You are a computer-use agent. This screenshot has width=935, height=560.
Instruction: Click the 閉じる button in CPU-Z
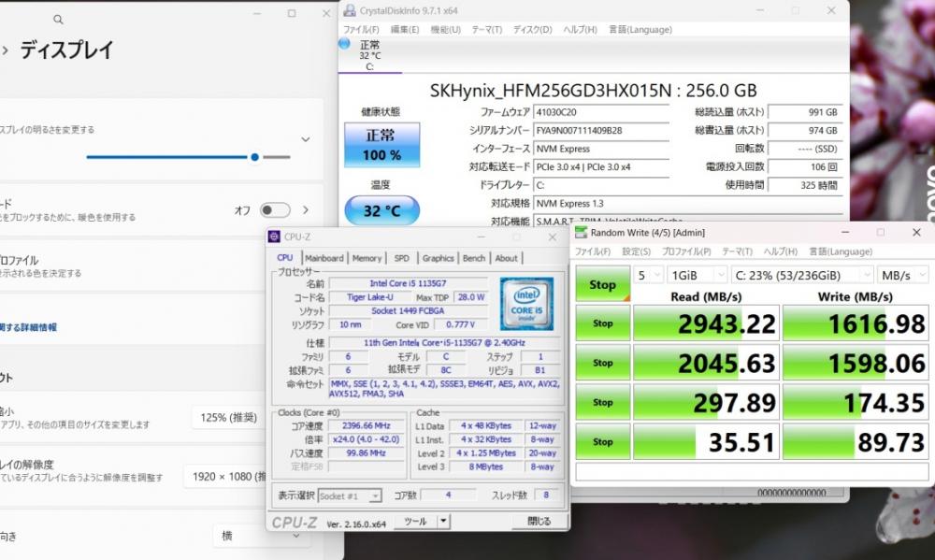coord(539,522)
